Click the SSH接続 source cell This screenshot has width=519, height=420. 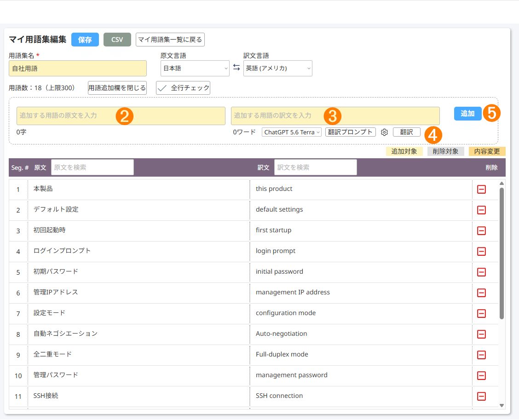click(x=139, y=396)
